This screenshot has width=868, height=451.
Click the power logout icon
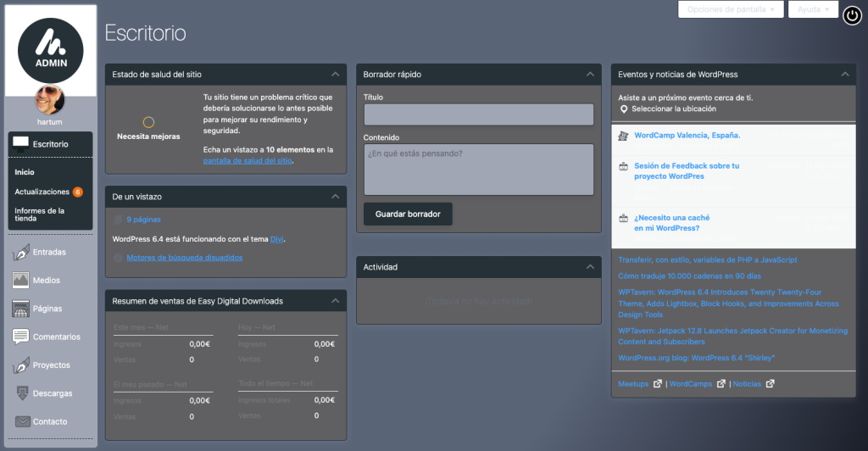point(852,15)
